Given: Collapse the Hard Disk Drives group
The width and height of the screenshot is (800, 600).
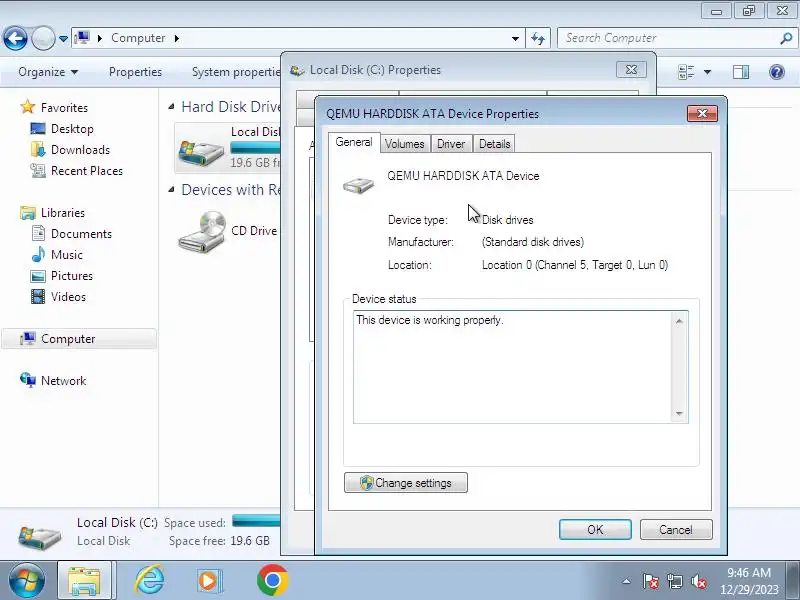Looking at the screenshot, I should 171,107.
